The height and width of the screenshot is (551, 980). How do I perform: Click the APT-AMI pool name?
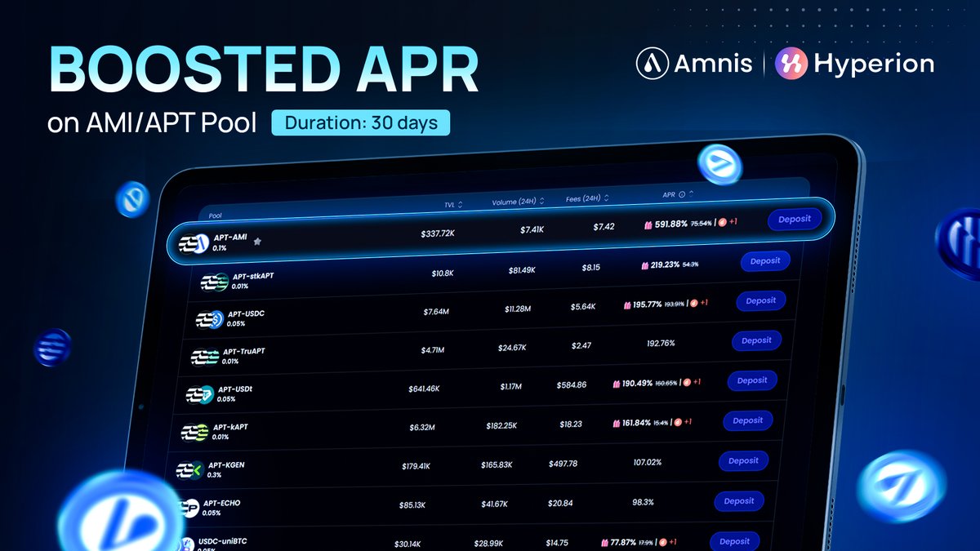click(230, 238)
